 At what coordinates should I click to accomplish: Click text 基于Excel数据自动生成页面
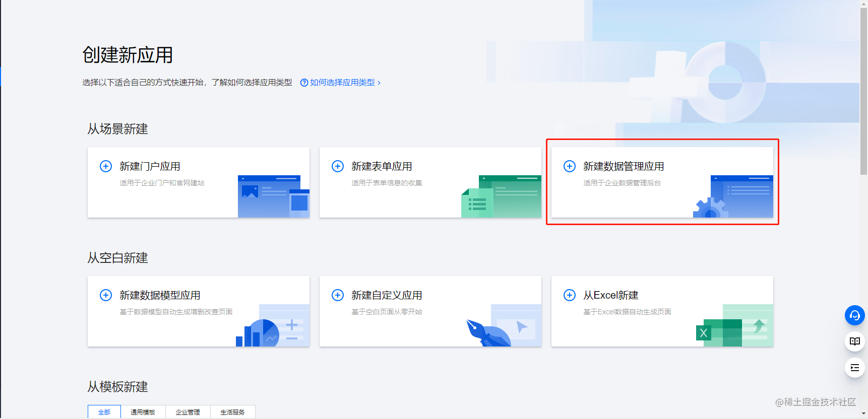pos(627,312)
